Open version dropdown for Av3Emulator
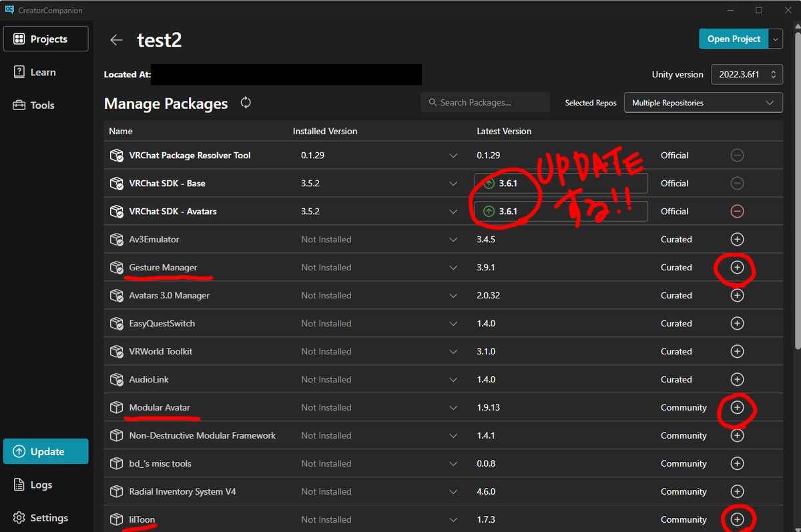 point(454,239)
